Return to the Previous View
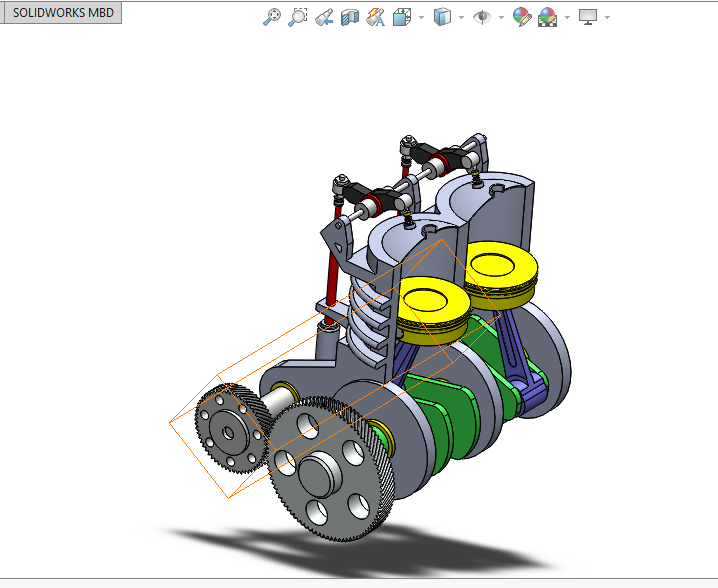Screen dimensions: 718x588 pos(324,17)
